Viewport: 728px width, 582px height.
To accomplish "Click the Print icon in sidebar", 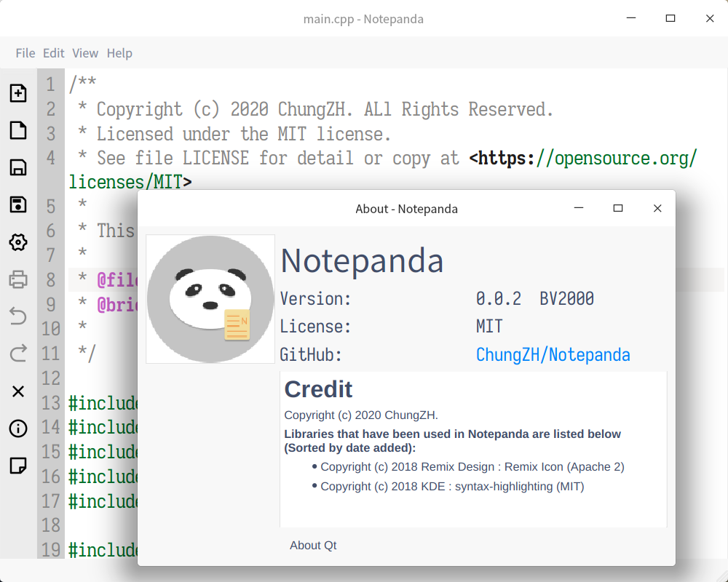I will click(18, 279).
